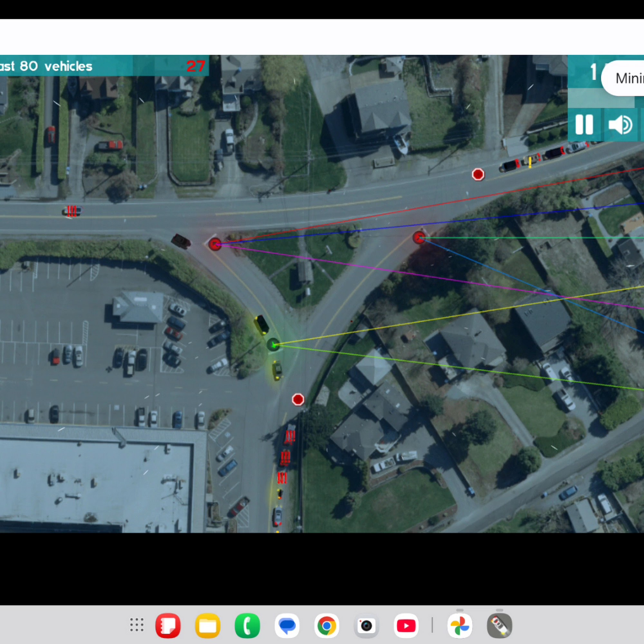Launch the Phone app

(x=247, y=625)
